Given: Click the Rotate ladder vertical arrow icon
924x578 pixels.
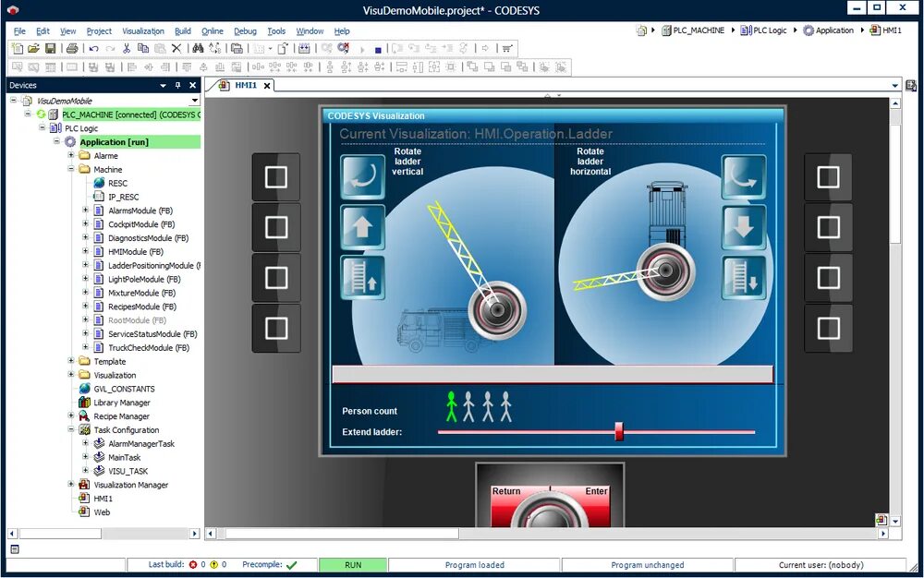Looking at the screenshot, I should (x=362, y=176).
